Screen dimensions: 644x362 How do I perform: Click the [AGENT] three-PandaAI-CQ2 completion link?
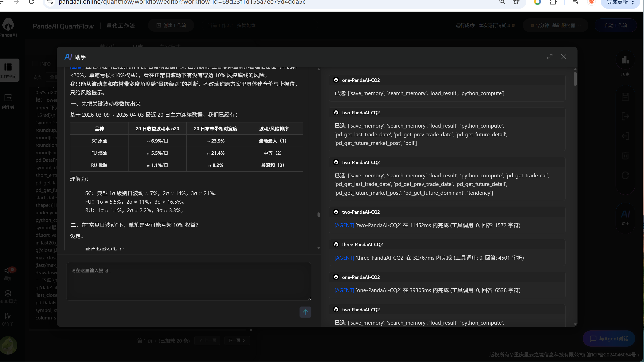(344, 258)
